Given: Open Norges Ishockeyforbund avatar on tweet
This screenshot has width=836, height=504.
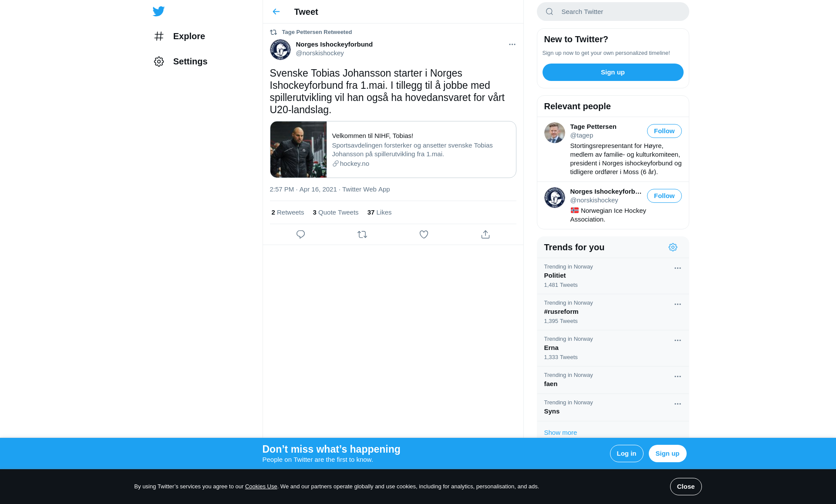Looking at the screenshot, I should [x=280, y=50].
